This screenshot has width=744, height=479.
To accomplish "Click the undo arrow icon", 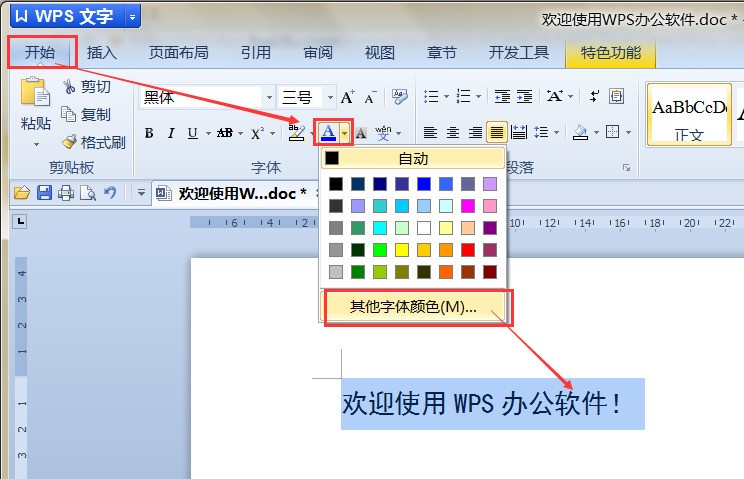I will (x=110, y=193).
